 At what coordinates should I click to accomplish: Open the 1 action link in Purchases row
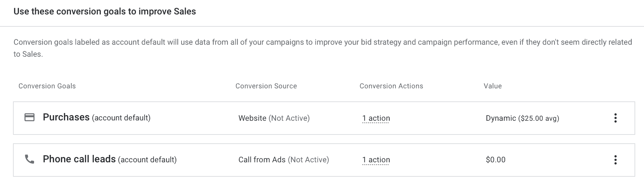(x=376, y=118)
